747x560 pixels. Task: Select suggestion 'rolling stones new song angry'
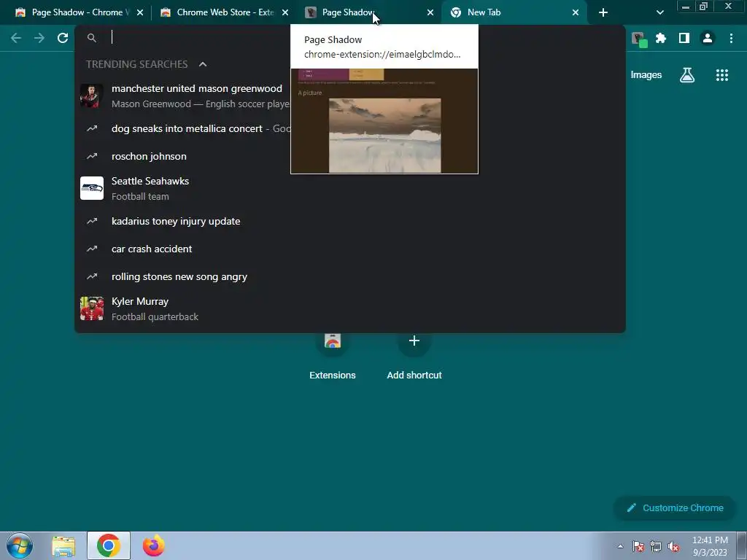click(349, 276)
